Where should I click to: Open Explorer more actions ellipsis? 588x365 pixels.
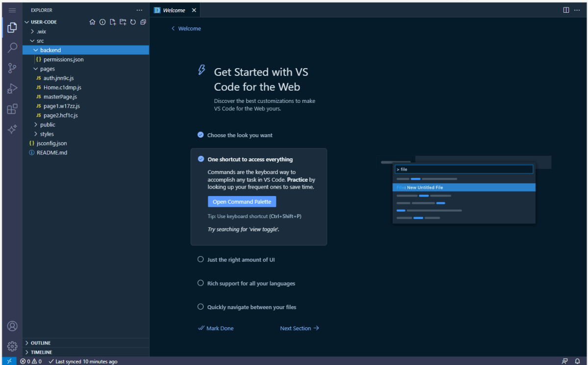click(140, 10)
